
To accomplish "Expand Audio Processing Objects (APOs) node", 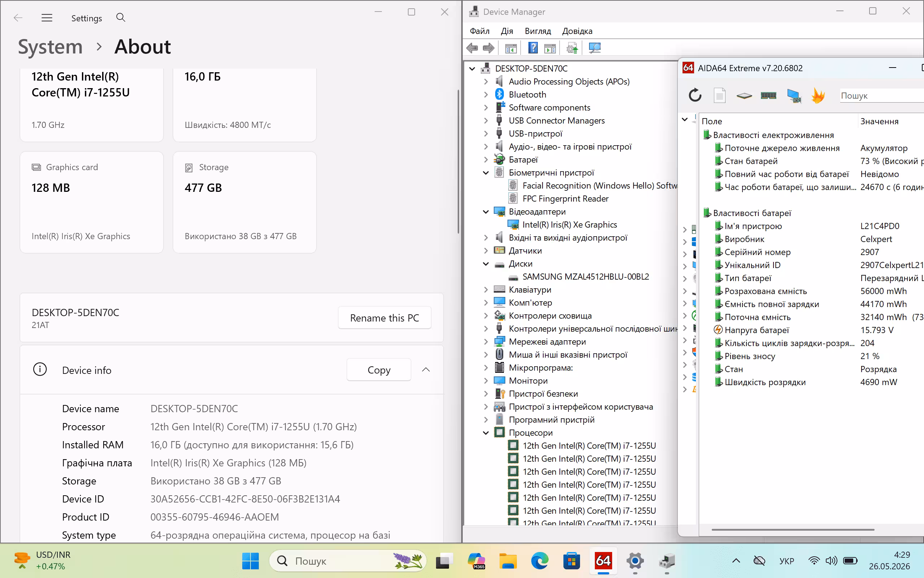I will click(x=486, y=81).
